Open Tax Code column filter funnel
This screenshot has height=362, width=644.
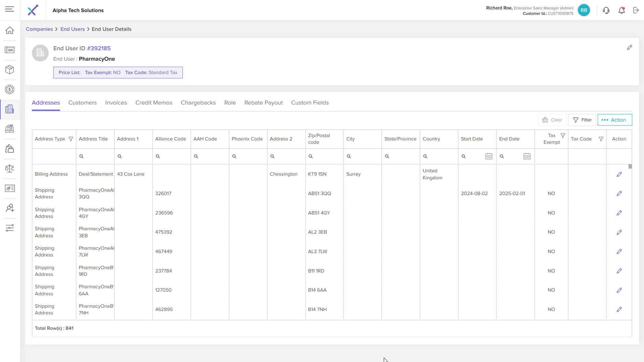[601, 139]
